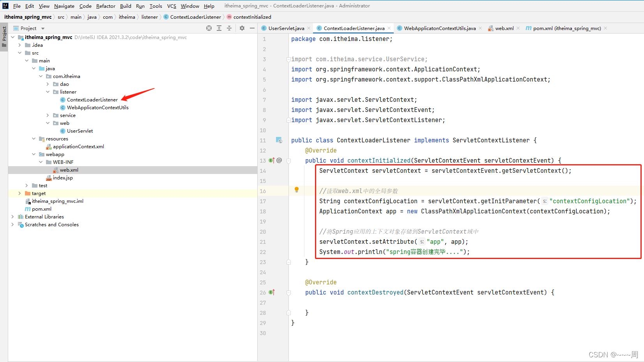This screenshot has width=644, height=362.
Task: Click the IntelliJ IDEA logo icon
Action: (5, 6)
